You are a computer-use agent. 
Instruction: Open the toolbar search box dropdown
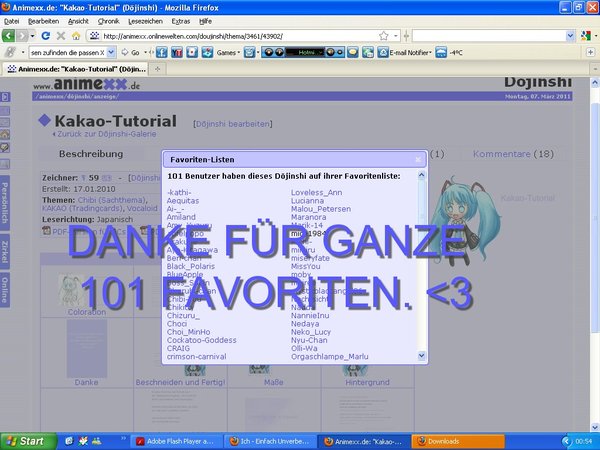(111, 52)
